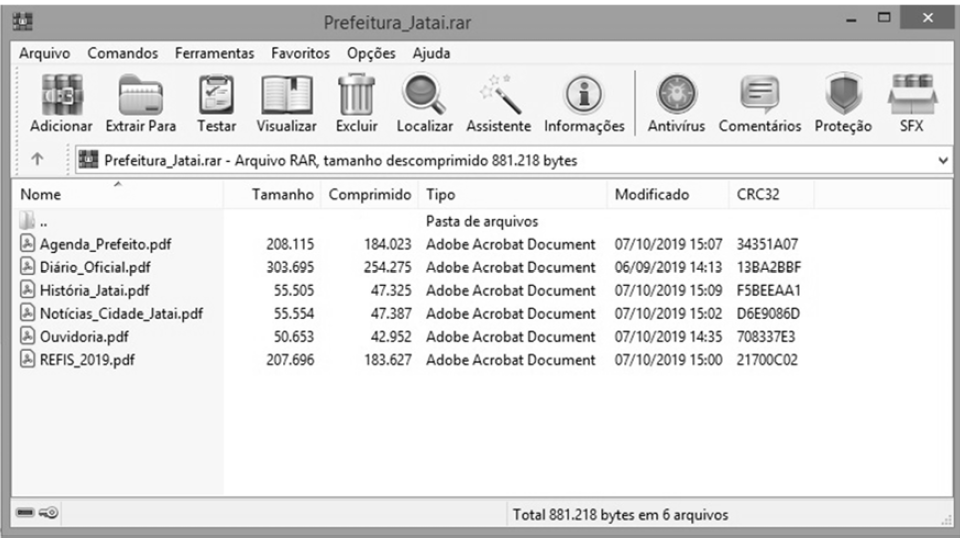Click the Adicionar toolbar icon
The width and height of the screenshot is (960, 541).
tap(61, 104)
